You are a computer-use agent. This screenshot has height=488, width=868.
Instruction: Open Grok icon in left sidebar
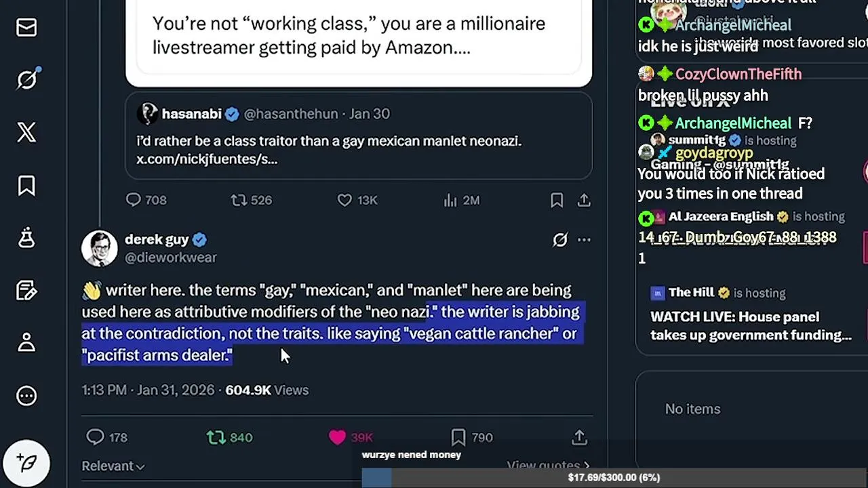[26, 80]
